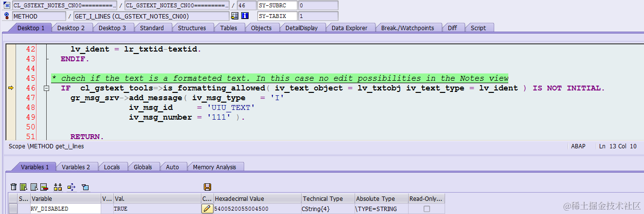Click the \TYPE=STRING absolute type cell

(x=381, y=209)
